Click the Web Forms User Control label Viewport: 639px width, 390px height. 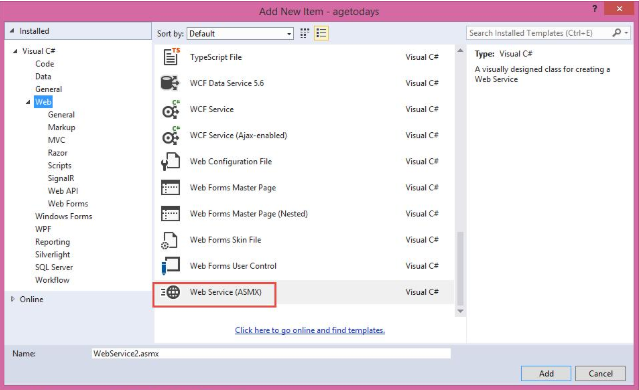click(233, 266)
